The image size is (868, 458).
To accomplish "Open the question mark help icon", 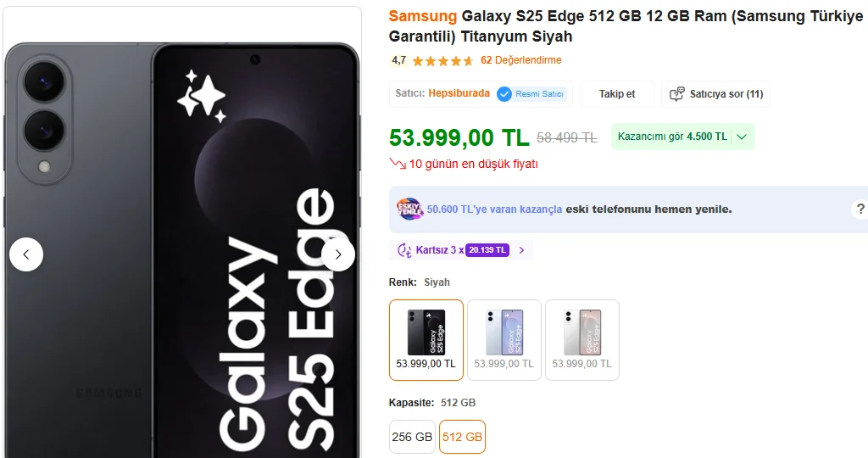I will pyautogui.click(x=860, y=209).
